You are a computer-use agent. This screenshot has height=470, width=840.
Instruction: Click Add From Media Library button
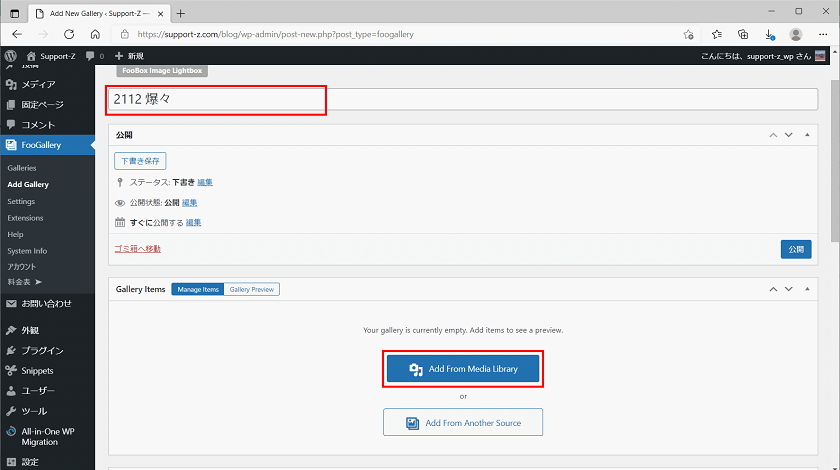click(463, 369)
